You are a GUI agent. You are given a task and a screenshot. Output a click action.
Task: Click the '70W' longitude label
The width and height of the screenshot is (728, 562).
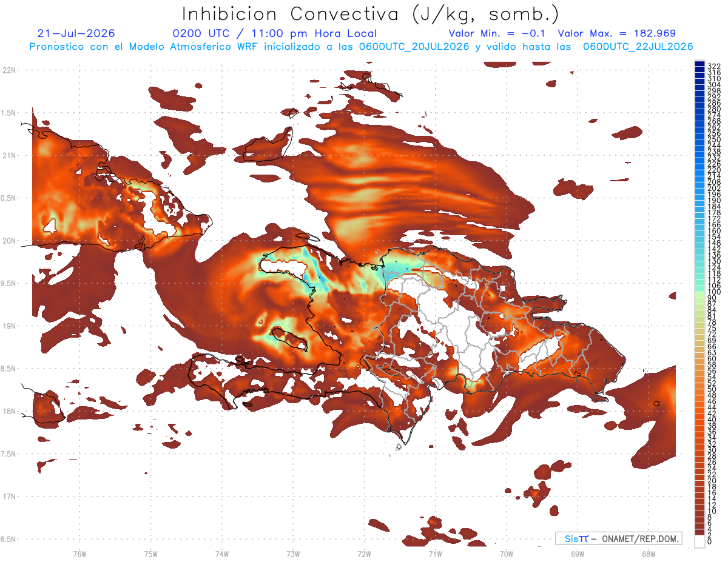[x=507, y=554]
